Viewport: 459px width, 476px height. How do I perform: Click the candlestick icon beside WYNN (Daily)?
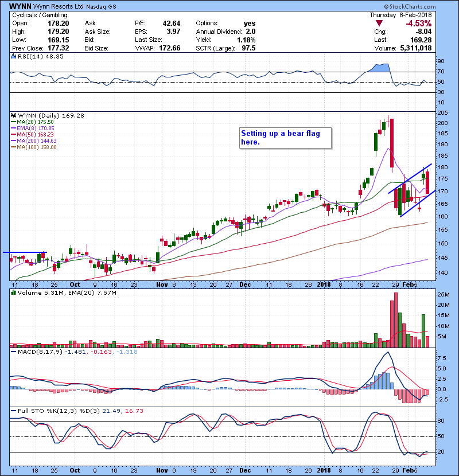(14, 115)
